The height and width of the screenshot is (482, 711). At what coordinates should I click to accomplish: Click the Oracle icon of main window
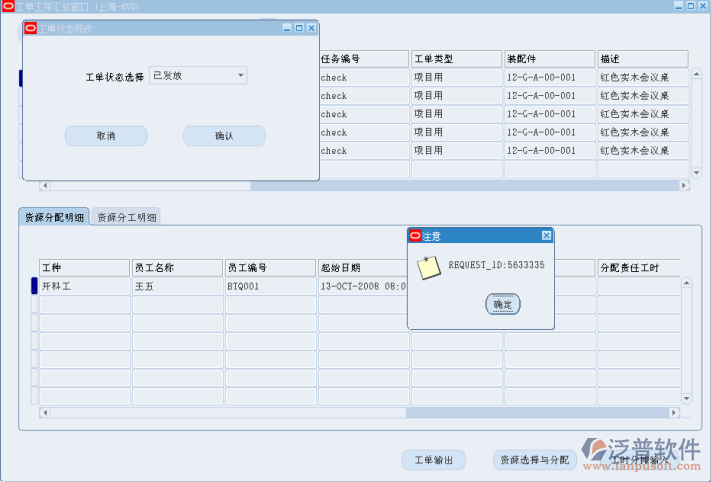pyautogui.click(x=8, y=6)
